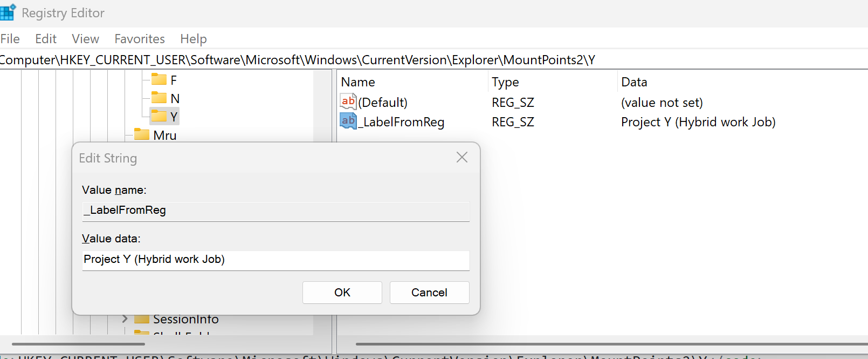Screen dimensions: 868x359
Task: Click the SessionInfo folder icon
Action: [142, 319]
